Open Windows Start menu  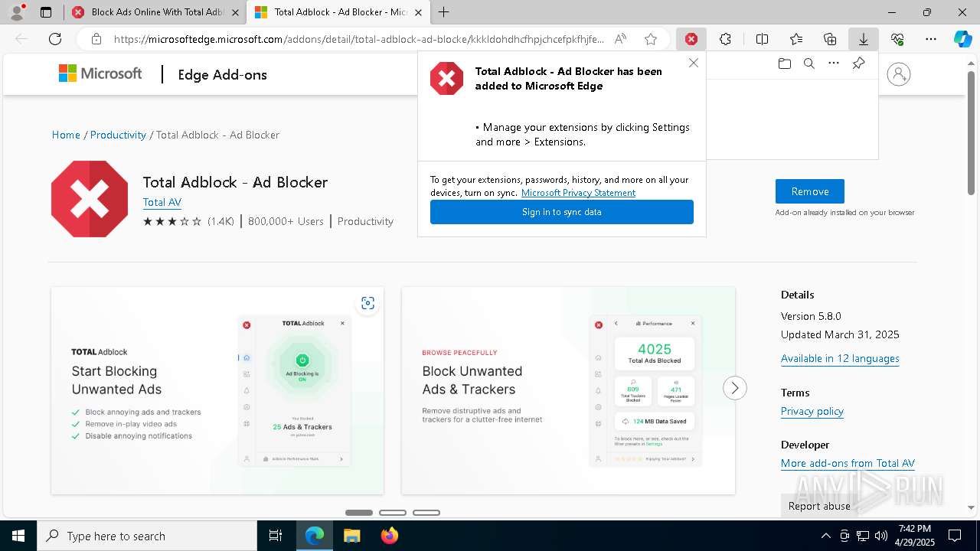pyautogui.click(x=18, y=536)
